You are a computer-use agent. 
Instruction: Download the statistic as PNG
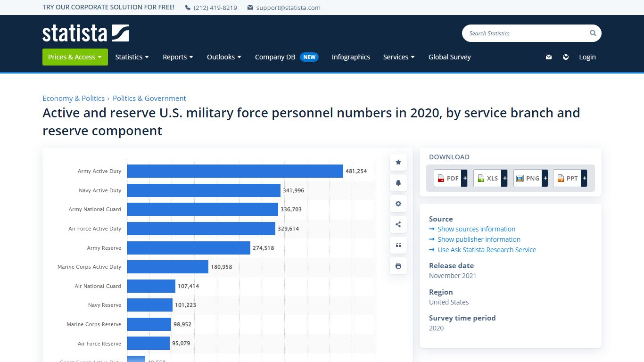click(528, 178)
